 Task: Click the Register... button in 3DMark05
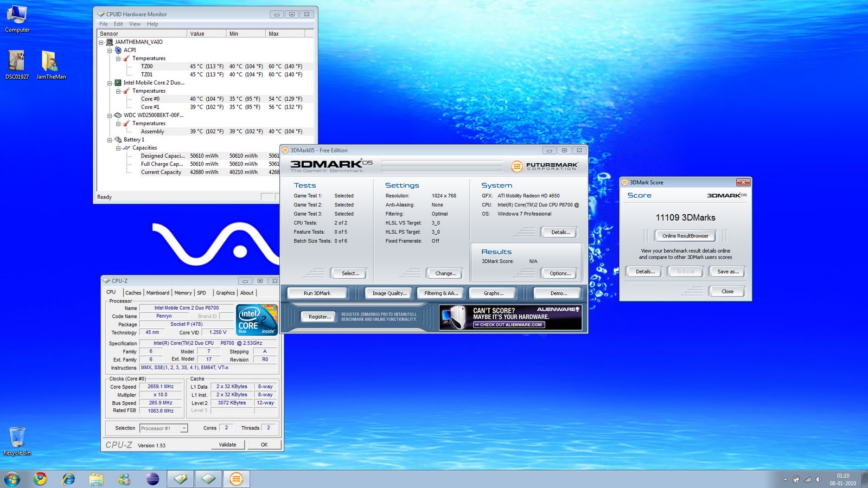coord(320,317)
